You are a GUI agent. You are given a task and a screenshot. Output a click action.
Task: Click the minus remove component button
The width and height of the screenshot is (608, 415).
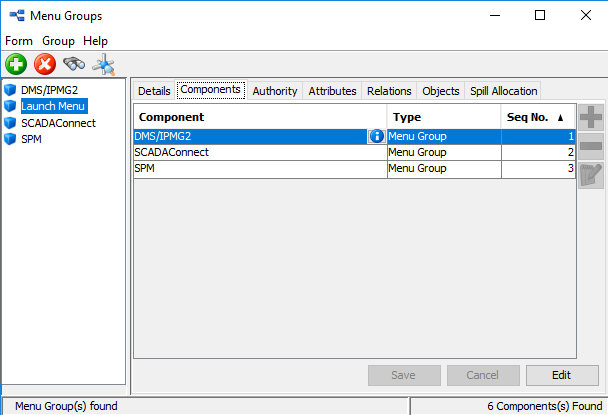591,146
